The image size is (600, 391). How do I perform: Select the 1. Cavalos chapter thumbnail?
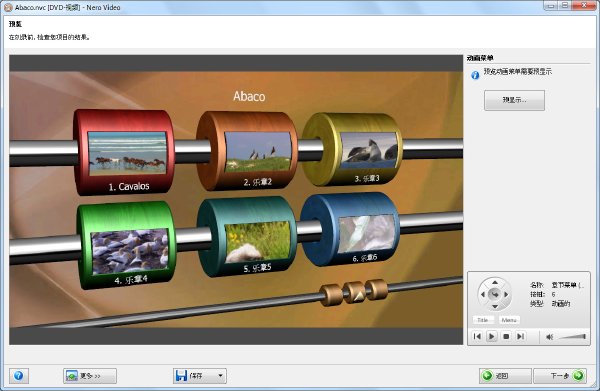[x=127, y=153]
